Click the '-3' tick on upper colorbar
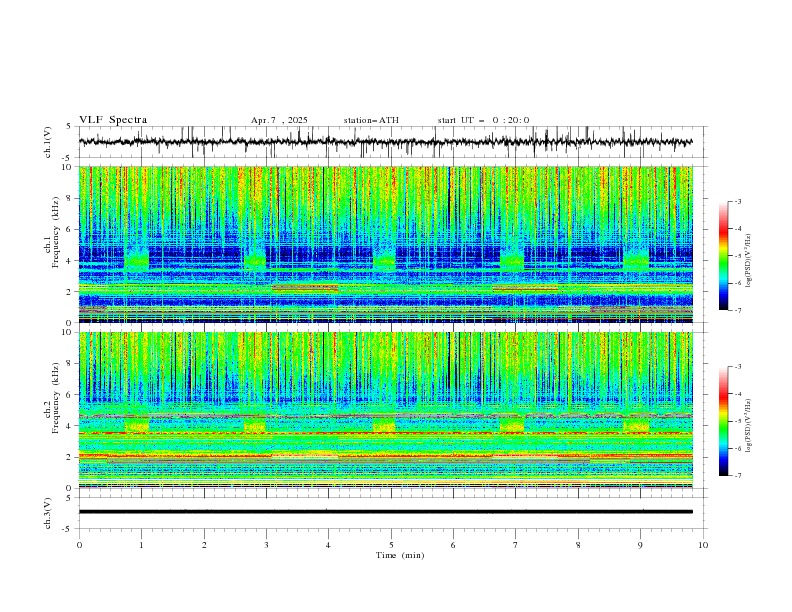This screenshot has height=612, width=792. [x=737, y=201]
